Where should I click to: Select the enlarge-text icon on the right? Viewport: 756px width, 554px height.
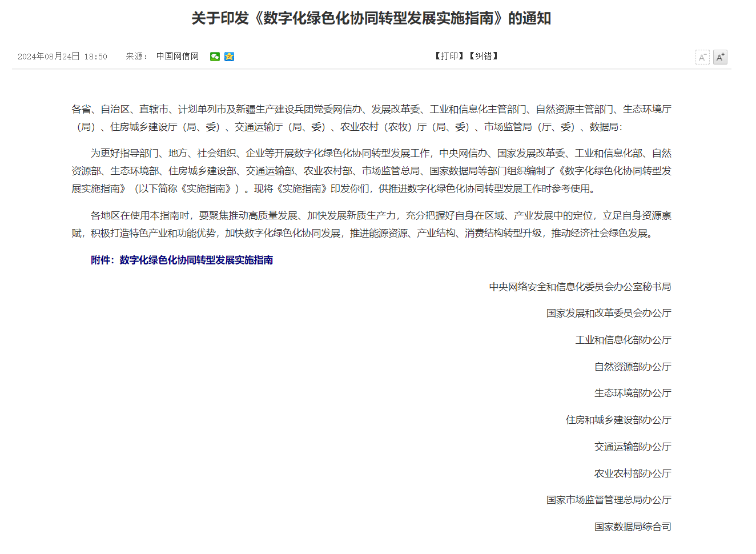720,57
